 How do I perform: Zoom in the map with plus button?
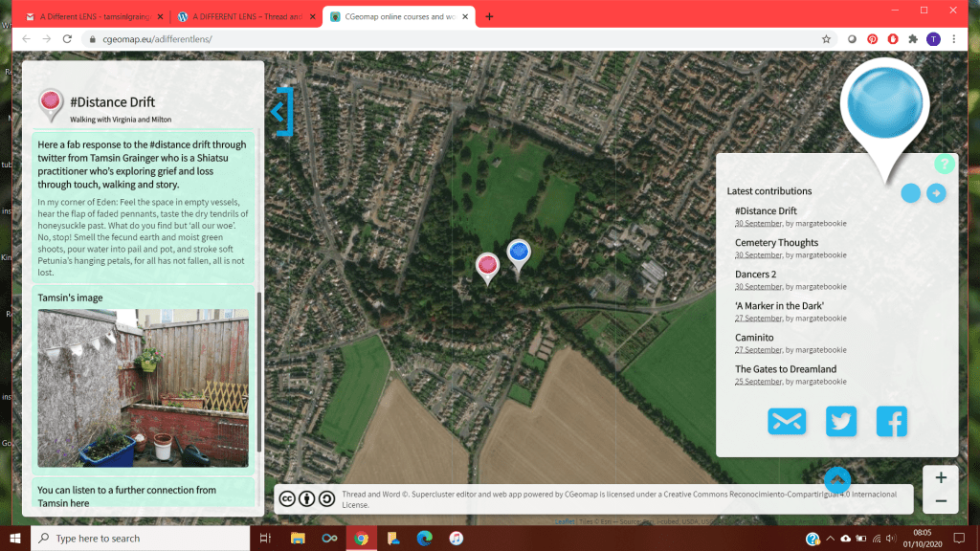pos(941,477)
